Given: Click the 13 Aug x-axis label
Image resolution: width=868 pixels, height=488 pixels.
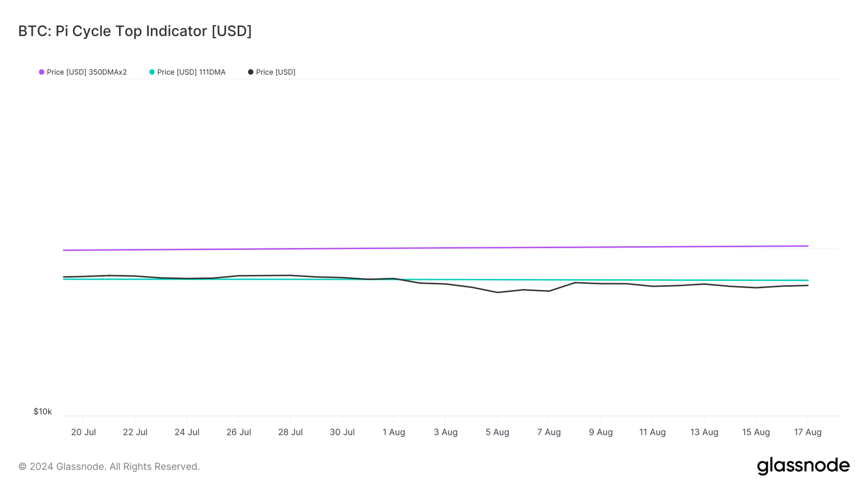Looking at the screenshot, I should click(x=704, y=432).
